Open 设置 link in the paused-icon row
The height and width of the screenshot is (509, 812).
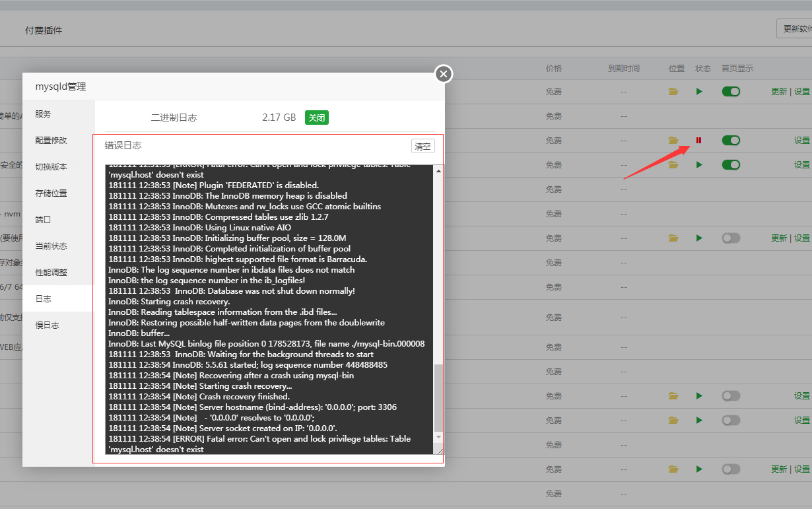801,141
